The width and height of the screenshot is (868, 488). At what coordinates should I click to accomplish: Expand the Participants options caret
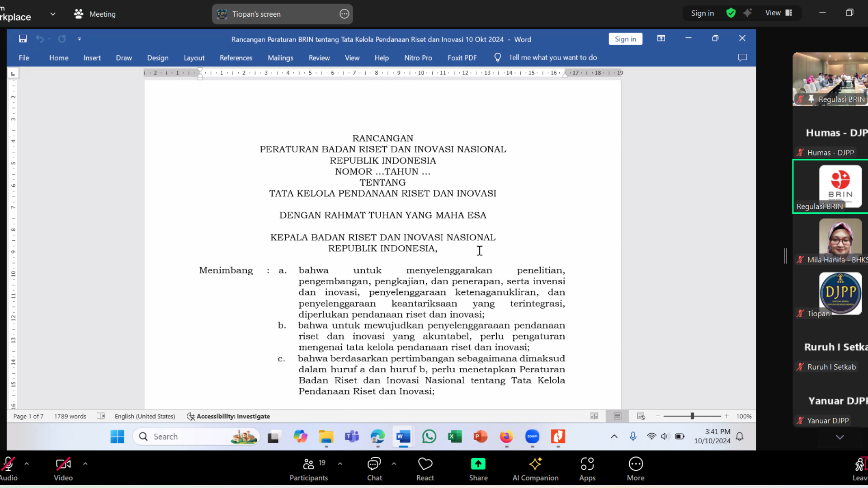340,464
